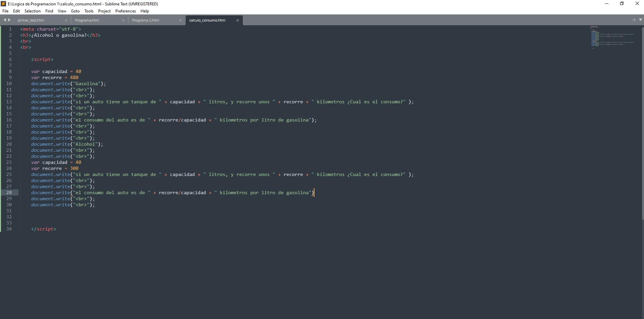This screenshot has width=644, height=319.
Task: Open the Goto menu
Action: pos(75,11)
